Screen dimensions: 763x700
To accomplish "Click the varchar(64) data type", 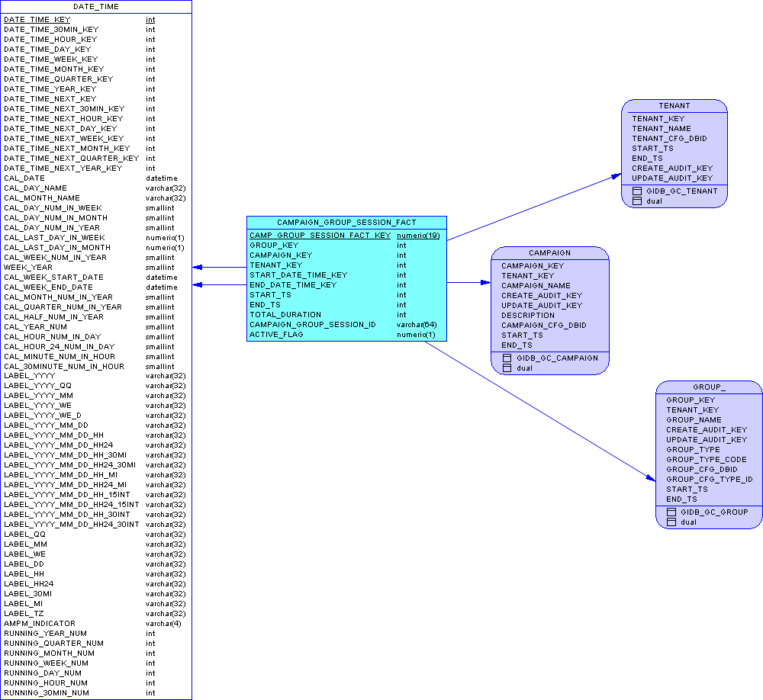I will (417, 325).
